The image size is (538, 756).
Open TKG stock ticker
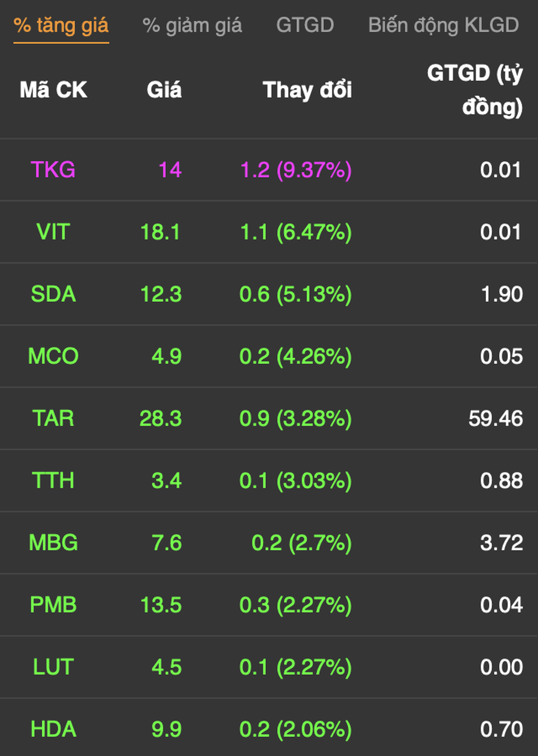pos(53,170)
